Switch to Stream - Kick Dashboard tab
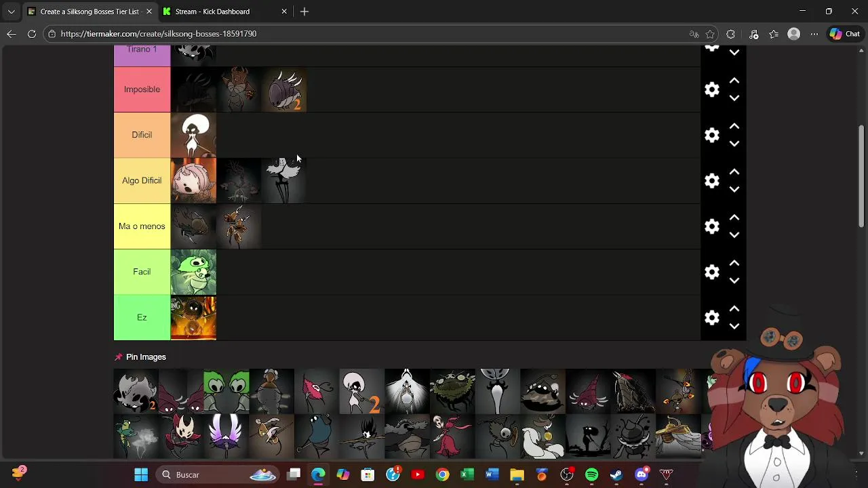868x488 pixels. pyautogui.click(x=212, y=12)
